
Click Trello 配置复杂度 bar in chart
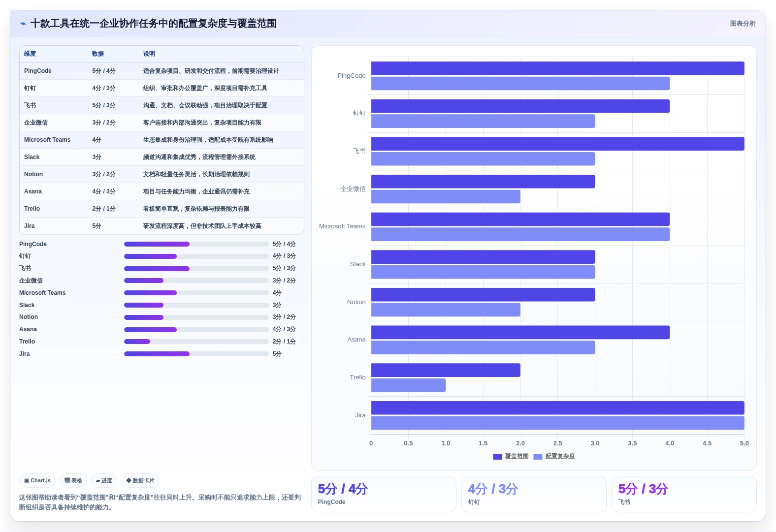coord(408,385)
